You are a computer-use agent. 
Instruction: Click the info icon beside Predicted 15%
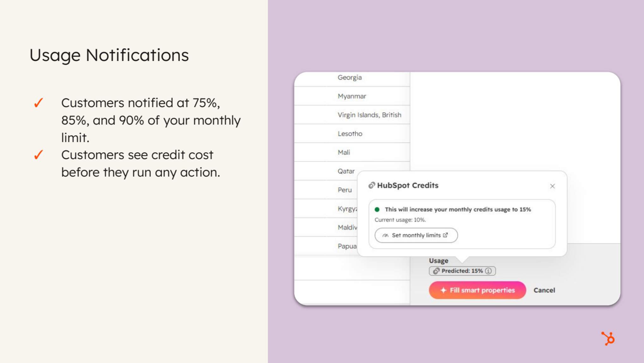488,271
